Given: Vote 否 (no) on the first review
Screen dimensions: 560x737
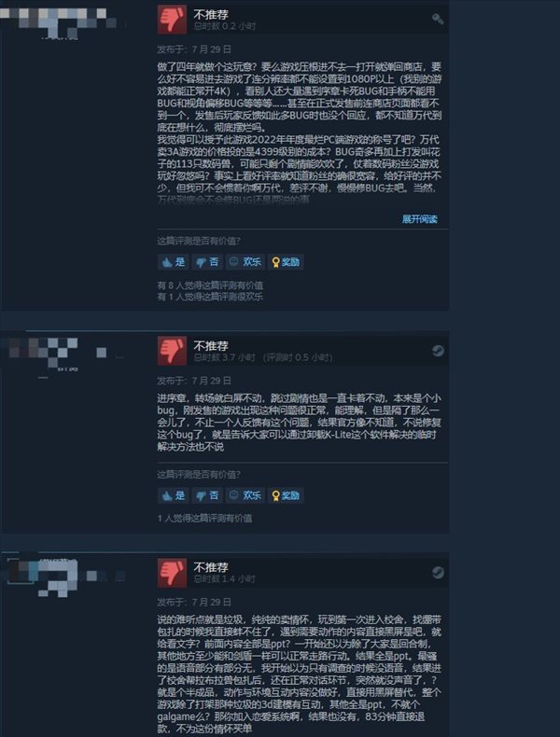Looking at the screenshot, I should [207, 262].
